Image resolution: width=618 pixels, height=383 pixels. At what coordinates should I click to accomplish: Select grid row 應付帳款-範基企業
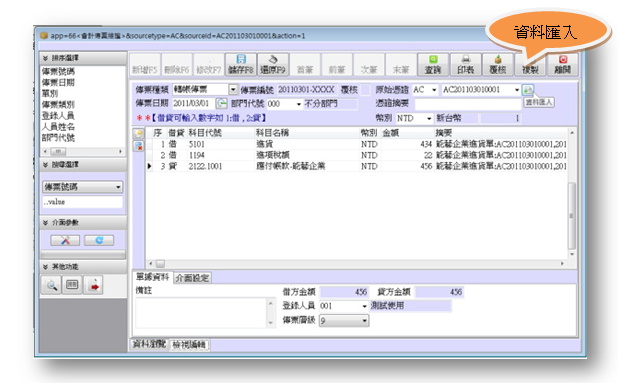(357, 166)
